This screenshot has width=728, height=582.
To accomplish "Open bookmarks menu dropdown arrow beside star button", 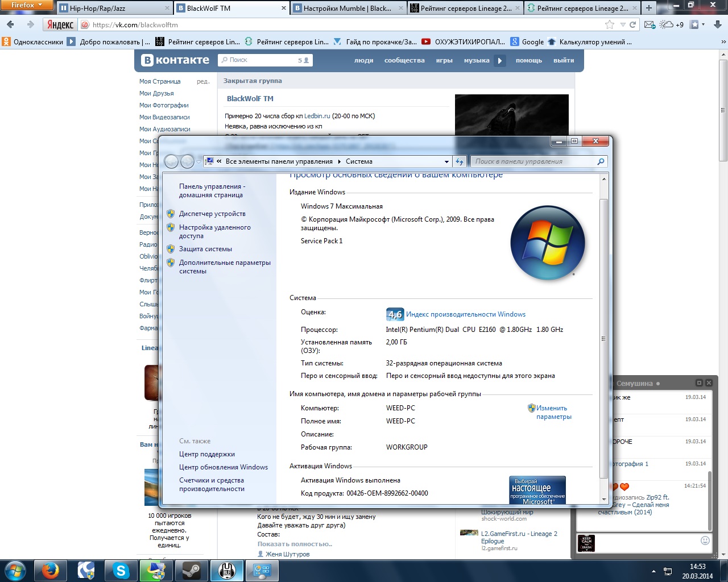I will (x=703, y=24).
